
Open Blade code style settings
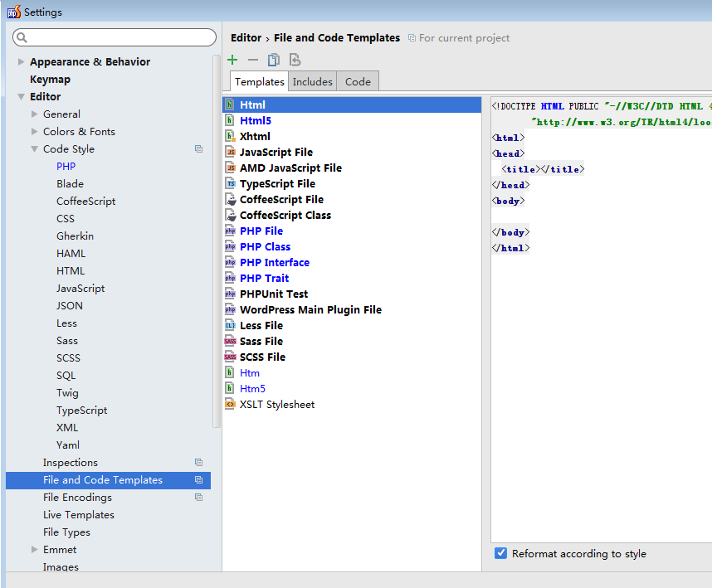pos(70,184)
